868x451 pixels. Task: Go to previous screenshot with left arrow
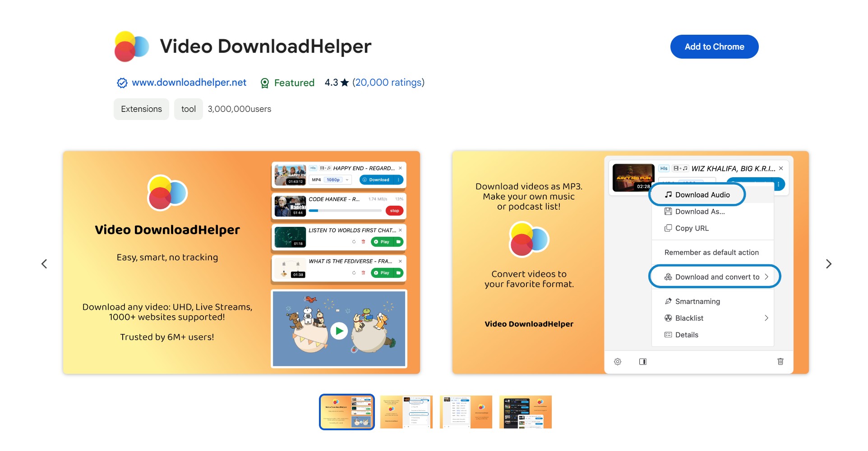click(x=44, y=264)
